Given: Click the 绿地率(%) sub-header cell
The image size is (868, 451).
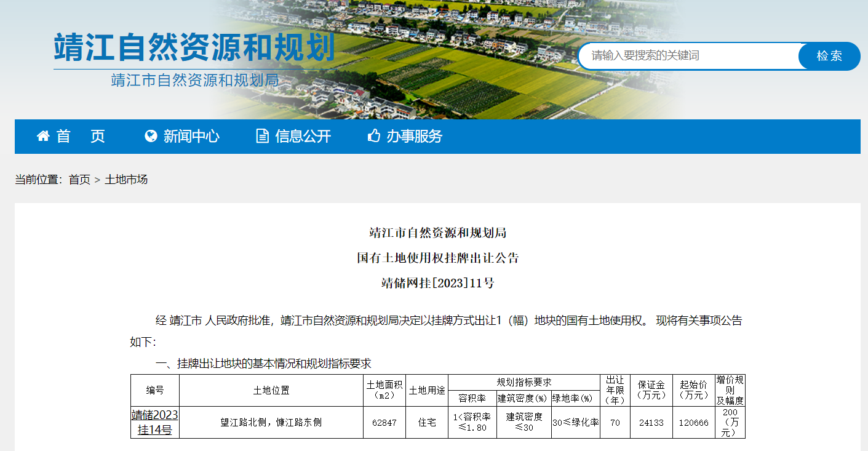Looking at the screenshot, I should coord(575,398).
